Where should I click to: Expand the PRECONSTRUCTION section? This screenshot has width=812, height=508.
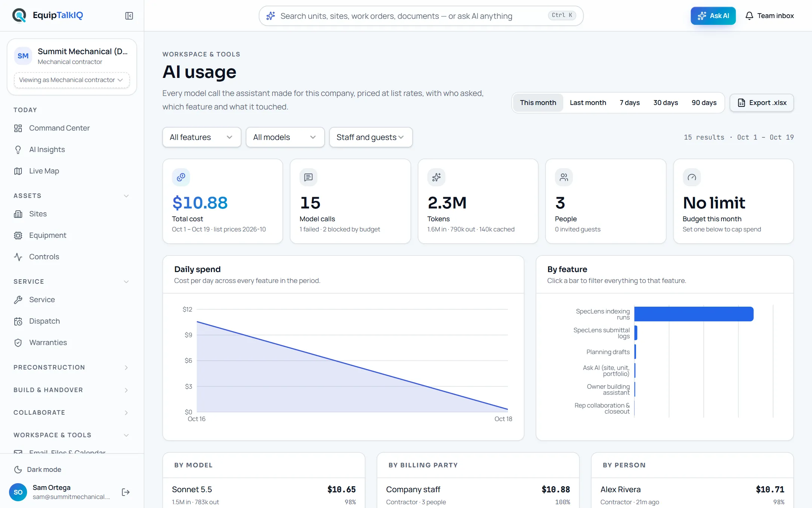(x=71, y=367)
